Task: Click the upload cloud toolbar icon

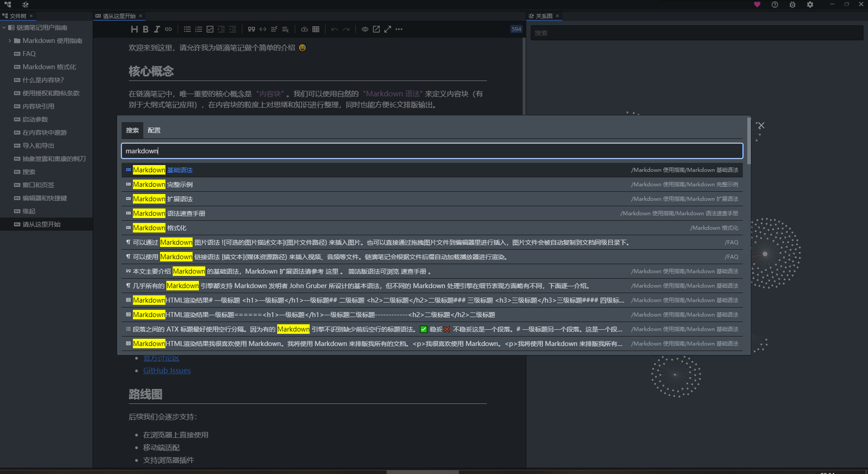Action: [305, 29]
